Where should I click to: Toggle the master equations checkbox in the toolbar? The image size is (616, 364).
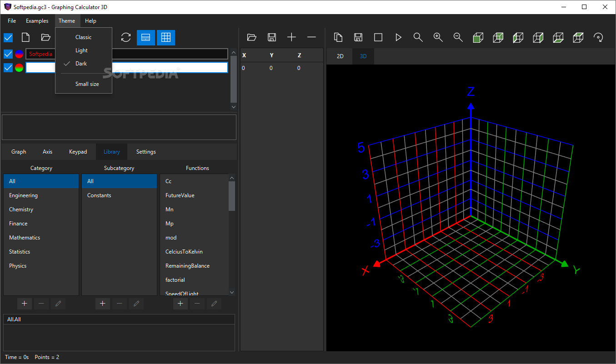[8, 37]
